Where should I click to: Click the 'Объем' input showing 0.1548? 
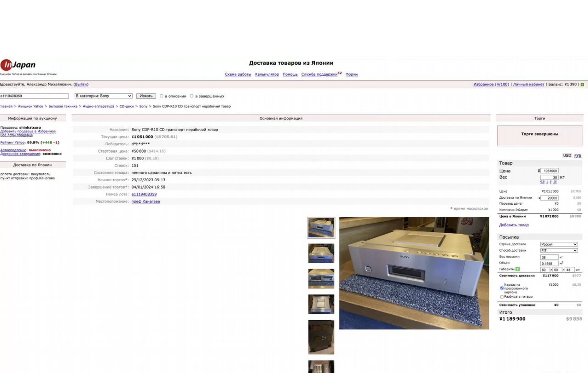coord(549,264)
